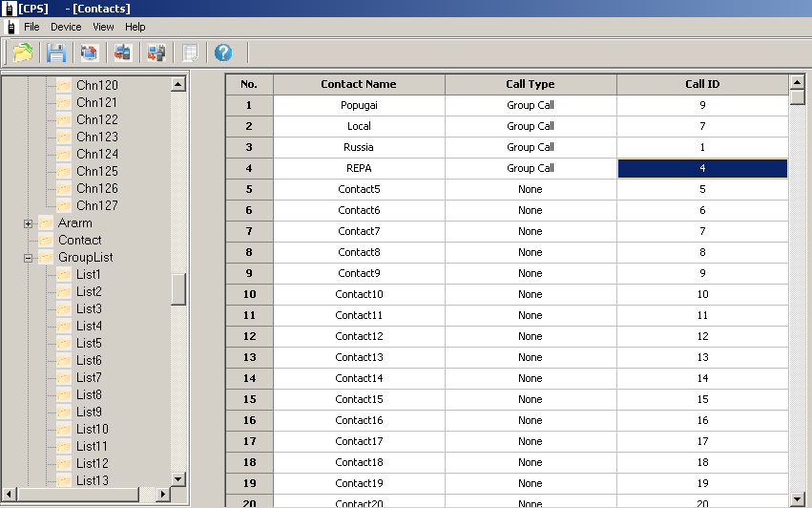This screenshot has height=508, width=812.
Task: Open the File menu
Action: 31,27
